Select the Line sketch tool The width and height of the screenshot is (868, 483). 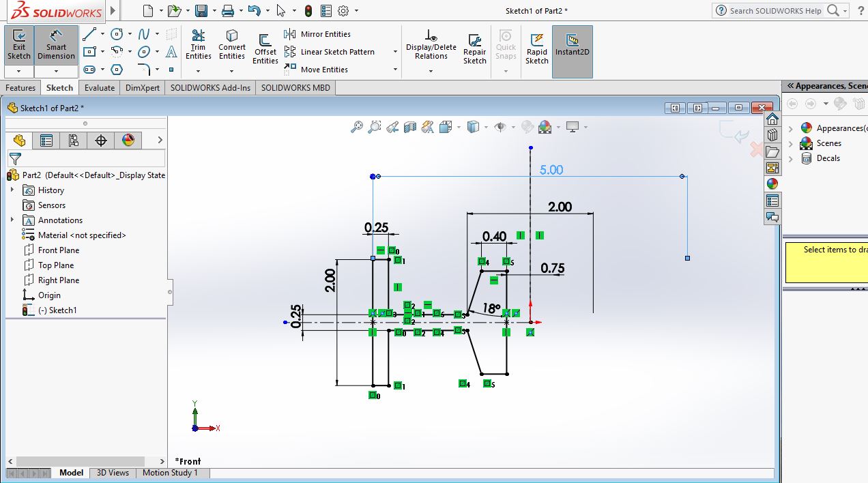[89, 34]
